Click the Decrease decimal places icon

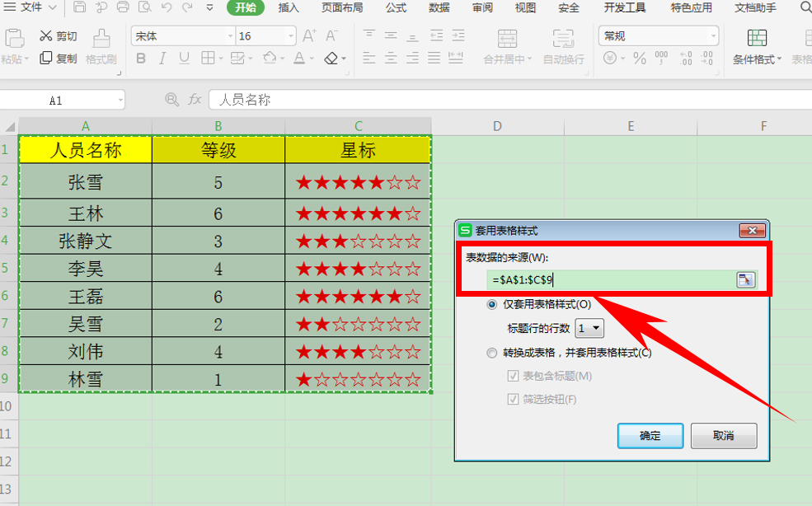click(706, 58)
